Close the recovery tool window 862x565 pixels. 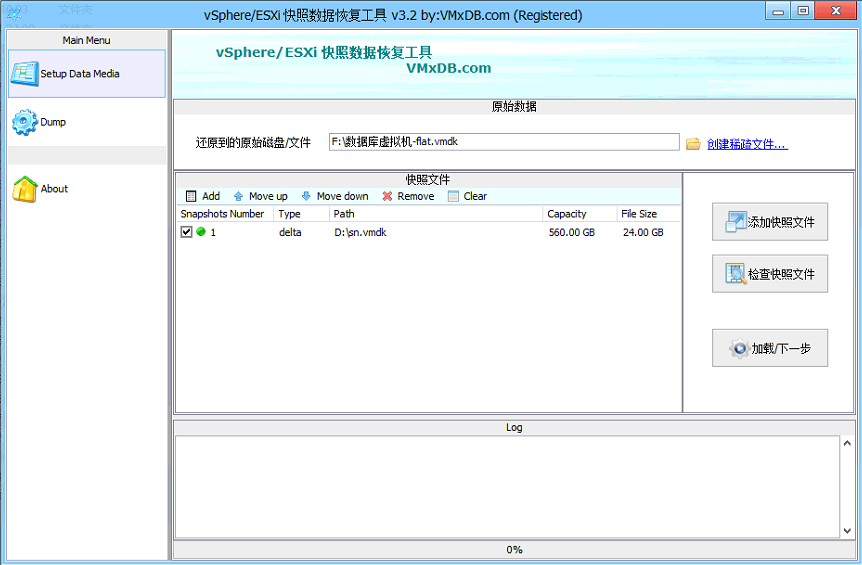point(836,12)
